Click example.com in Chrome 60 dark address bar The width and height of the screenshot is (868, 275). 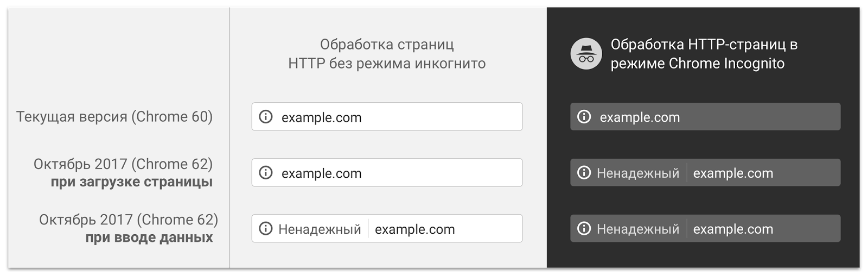[x=640, y=117]
